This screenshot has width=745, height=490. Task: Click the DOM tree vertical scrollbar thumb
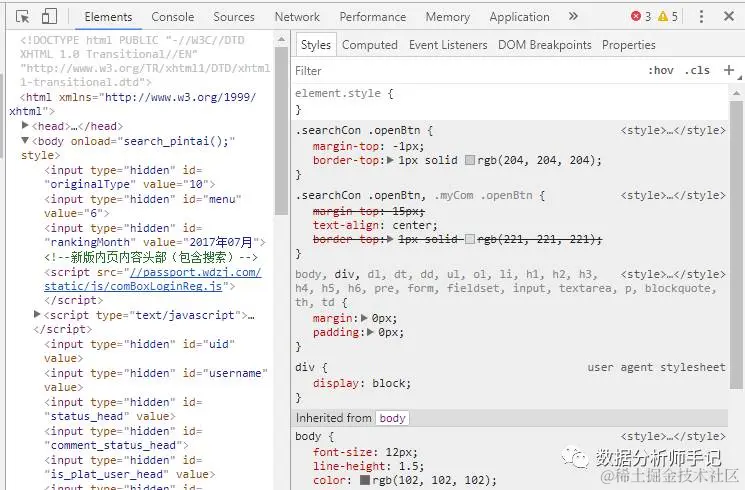pyautogui.click(x=281, y=131)
